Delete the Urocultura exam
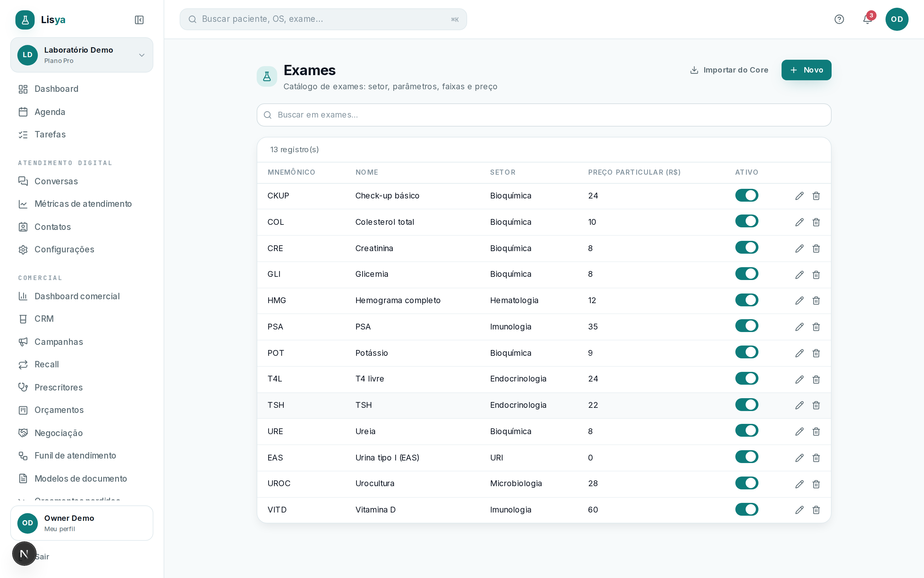This screenshot has height=578, width=924. [816, 485]
